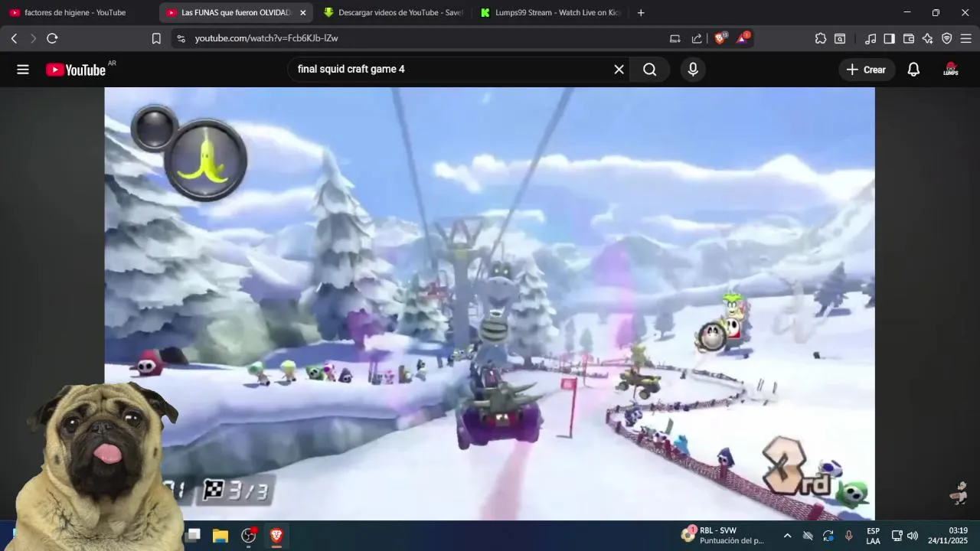The width and height of the screenshot is (980, 551).
Task: Open Brave Rewards triangle icon
Action: coord(743,38)
